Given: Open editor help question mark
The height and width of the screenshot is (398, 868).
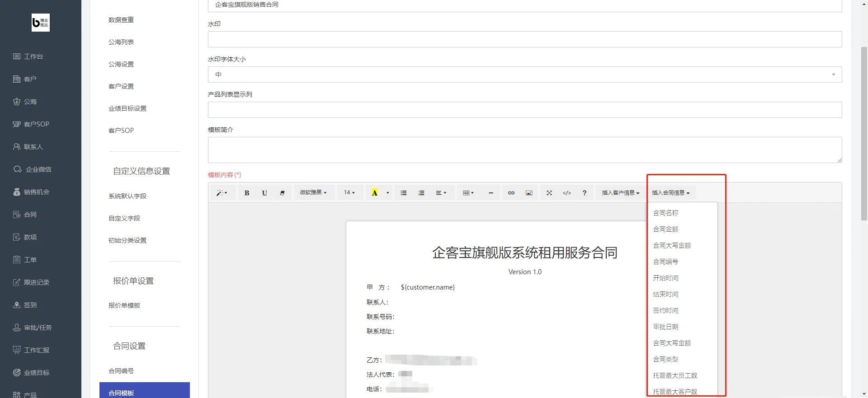Looking at the screenshot, I should [x=585, y=193].
